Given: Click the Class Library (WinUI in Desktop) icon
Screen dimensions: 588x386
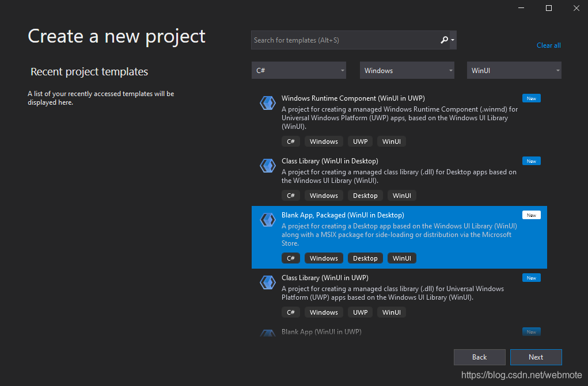Looking at the screenshot, I should [268, 165].
